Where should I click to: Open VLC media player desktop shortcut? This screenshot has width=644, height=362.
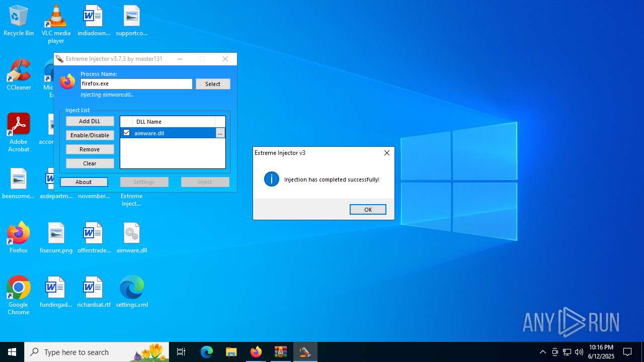pyautogui.click(x=56, y=24)
